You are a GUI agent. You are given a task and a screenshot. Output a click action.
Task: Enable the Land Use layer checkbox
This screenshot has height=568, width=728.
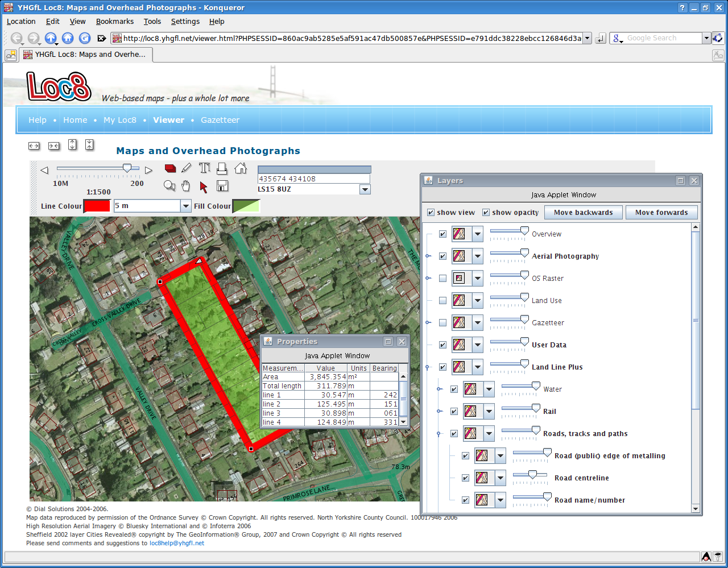pyautogui.click(x=442, y=300)
